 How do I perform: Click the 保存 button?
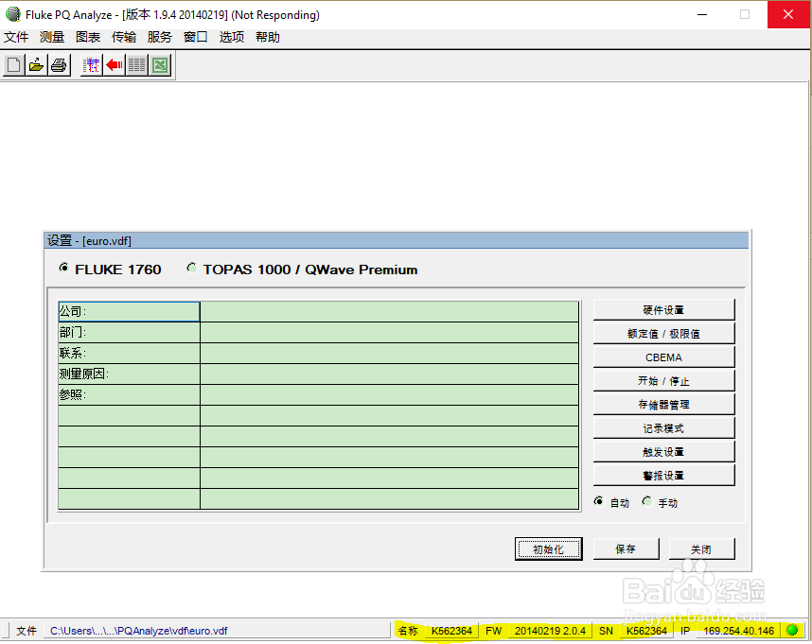[x=627, y=548]
